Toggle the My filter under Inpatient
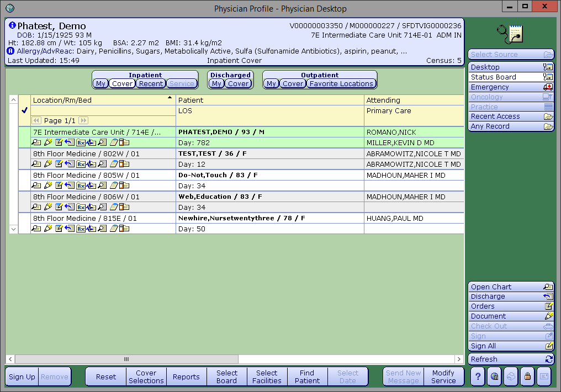This screenshot has height=392, width=561. coord(100,83)
